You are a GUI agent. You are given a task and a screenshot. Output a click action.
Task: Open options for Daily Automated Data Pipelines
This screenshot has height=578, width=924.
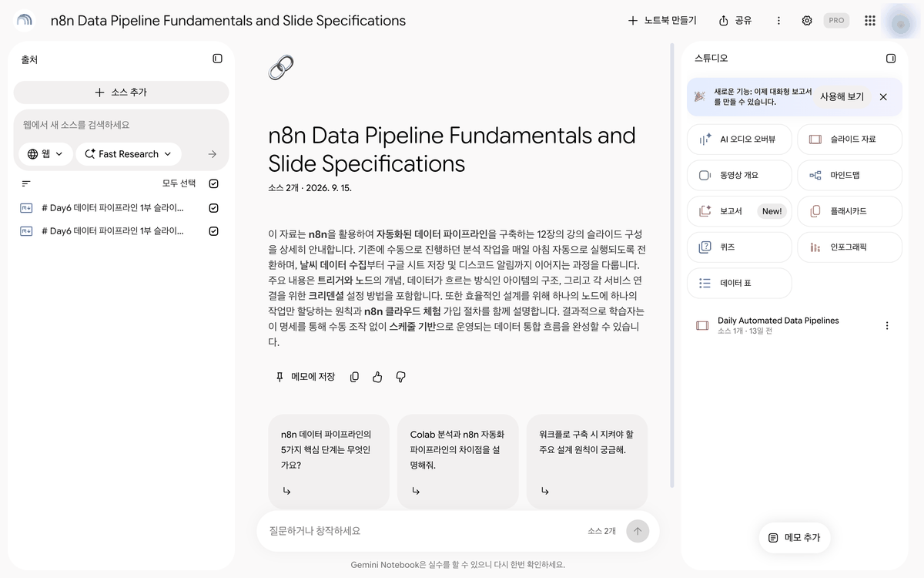point(887,326)
